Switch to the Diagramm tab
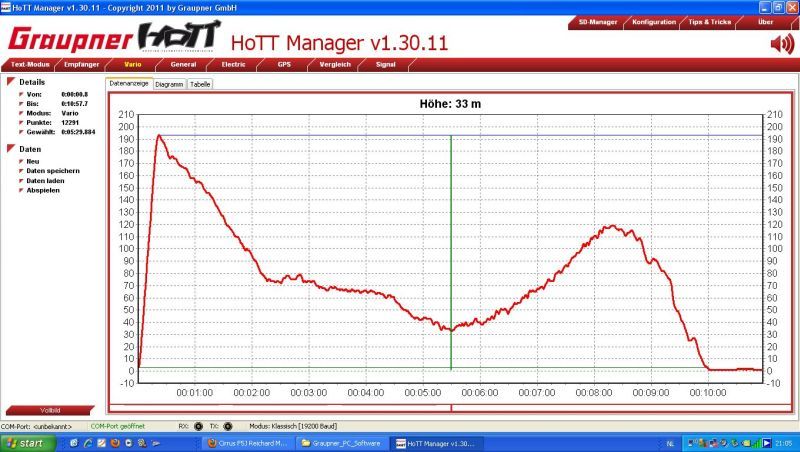This screenshot has width=800, height=452. click(169, 85)
